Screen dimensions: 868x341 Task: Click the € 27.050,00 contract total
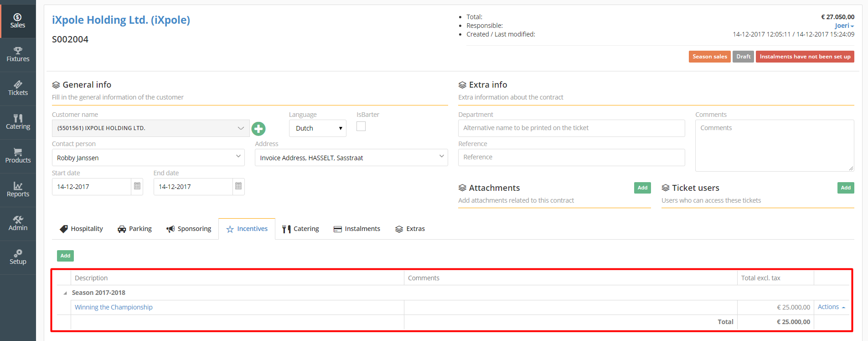point(837,17)
